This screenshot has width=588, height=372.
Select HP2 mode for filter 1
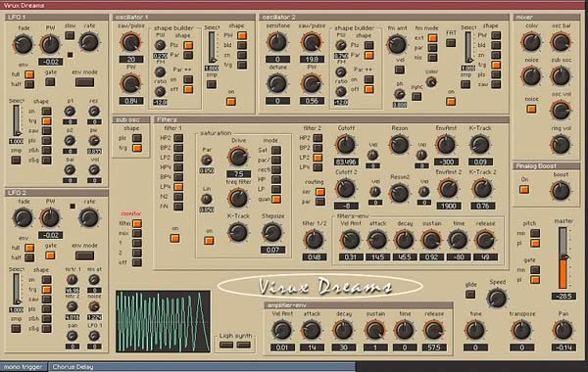[178, 138]
